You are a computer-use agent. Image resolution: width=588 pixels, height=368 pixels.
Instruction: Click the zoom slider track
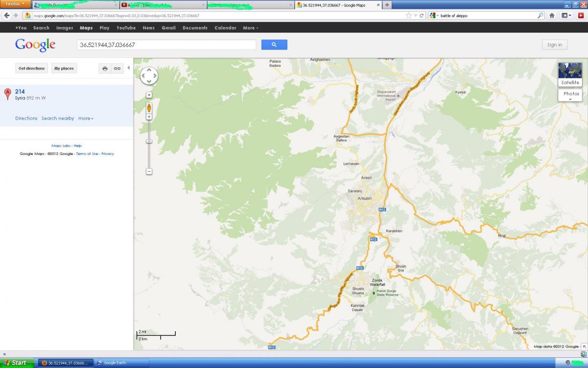(149, 152)
